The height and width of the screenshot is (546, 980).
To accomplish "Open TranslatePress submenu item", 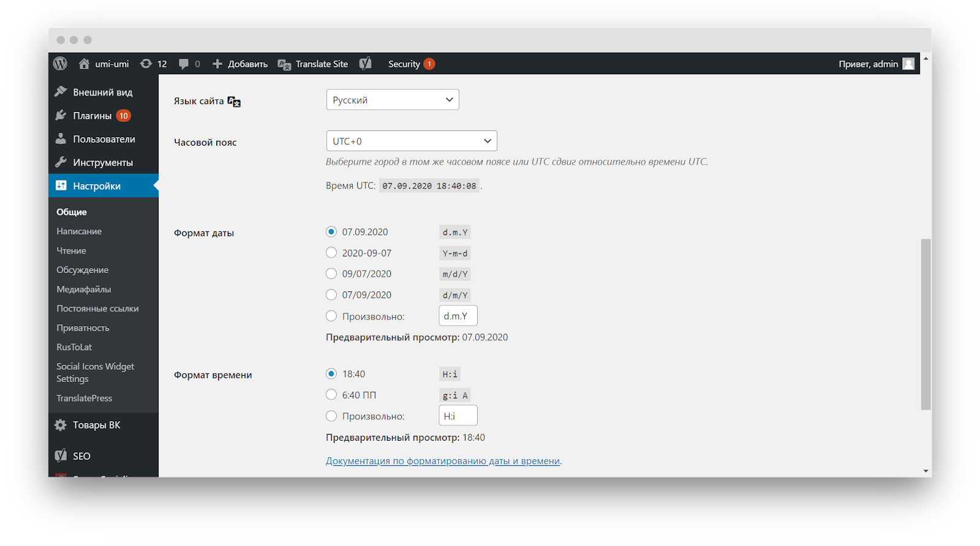I will pos(85,398).
